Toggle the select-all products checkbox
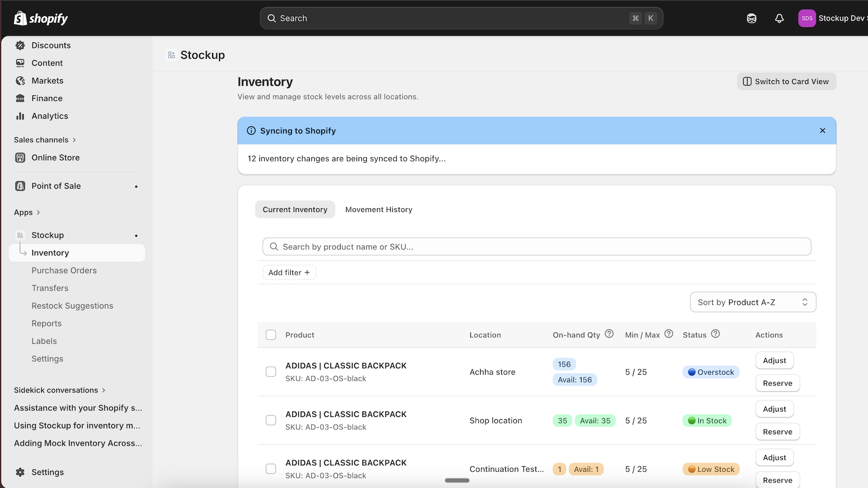Screen dimensions: 868x488 (x=271, y=335)
